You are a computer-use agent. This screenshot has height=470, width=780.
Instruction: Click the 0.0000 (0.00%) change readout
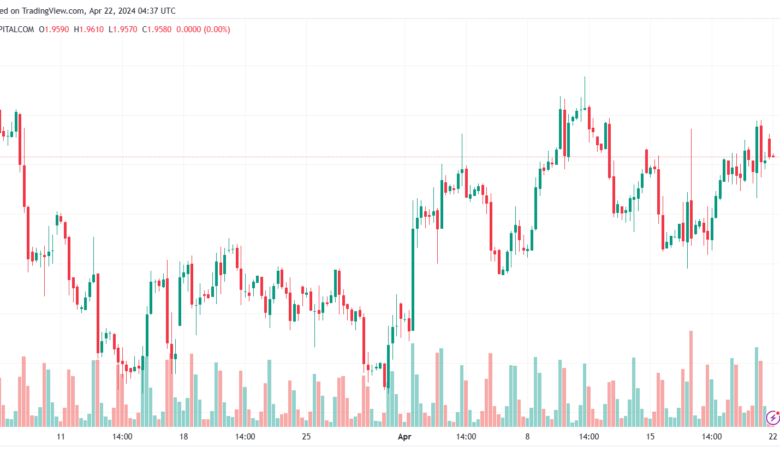(x=203, y=29)
